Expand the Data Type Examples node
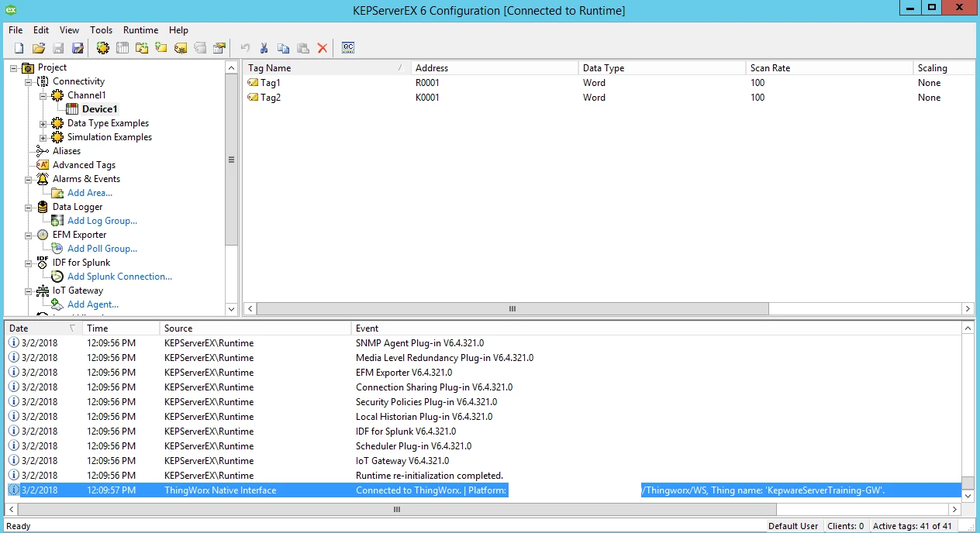Screen dimensions: 980x533 coord(43,123)
